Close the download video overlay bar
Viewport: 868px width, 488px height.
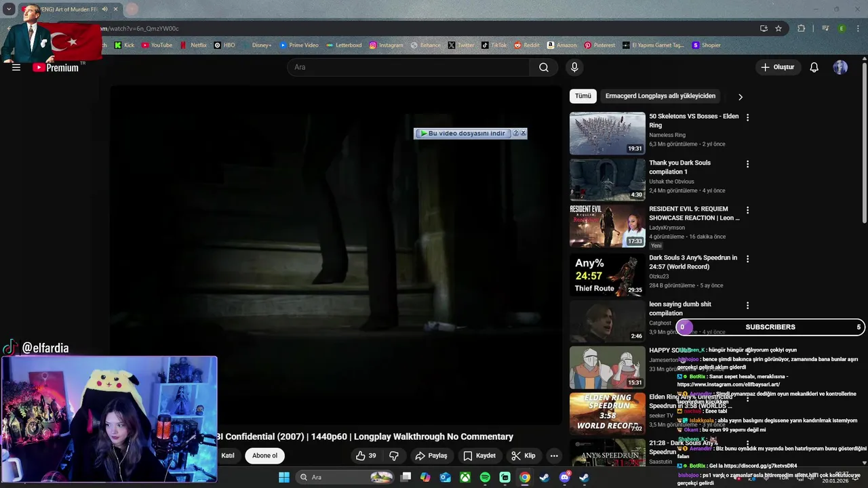(523, 134)
